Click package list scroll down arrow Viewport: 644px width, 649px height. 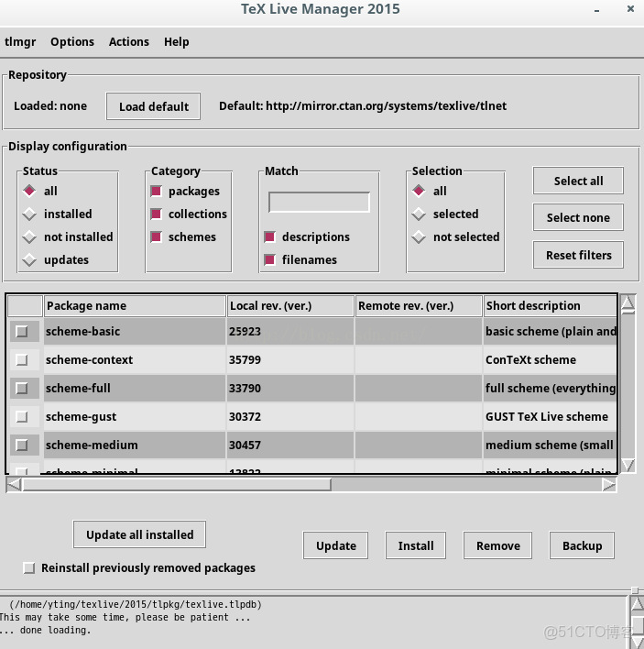(628, 466)
